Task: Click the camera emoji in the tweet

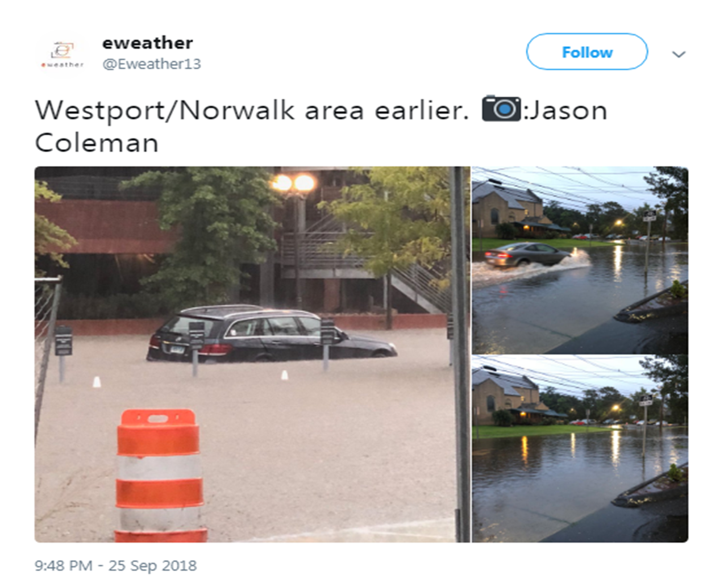Action: tap(501, 109)
